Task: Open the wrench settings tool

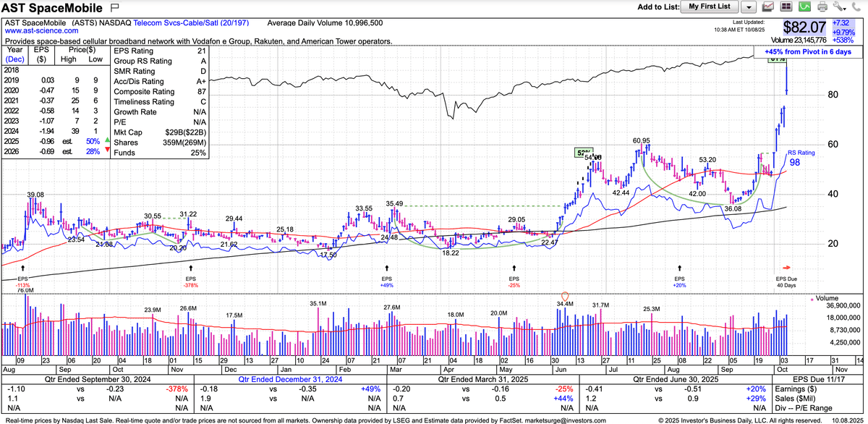Action: click(x=839, y=7)
